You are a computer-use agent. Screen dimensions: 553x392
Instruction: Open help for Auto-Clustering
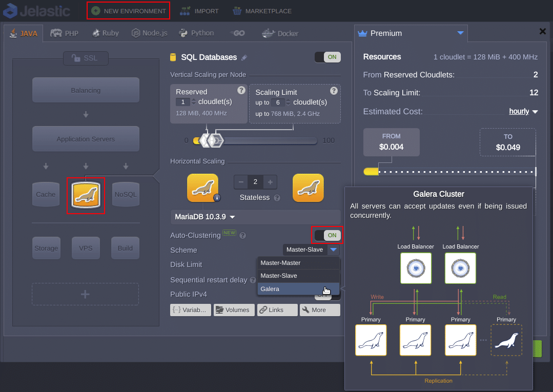click(242, 236)
